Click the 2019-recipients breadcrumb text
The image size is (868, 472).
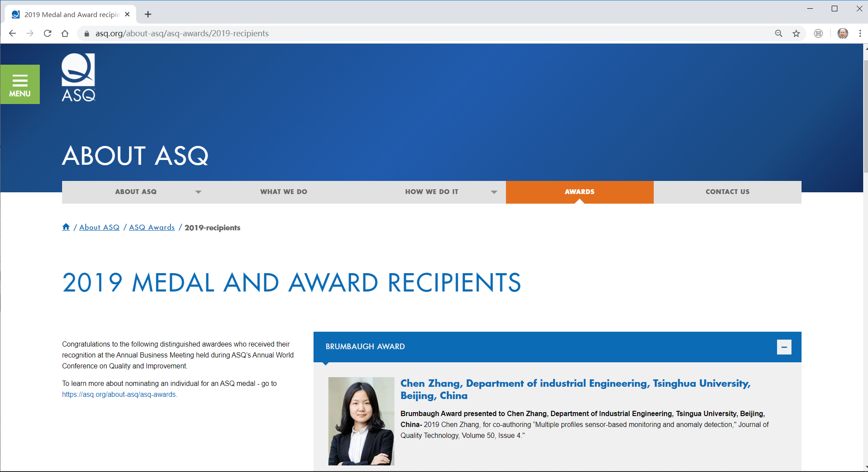click(x=213, y=228)
